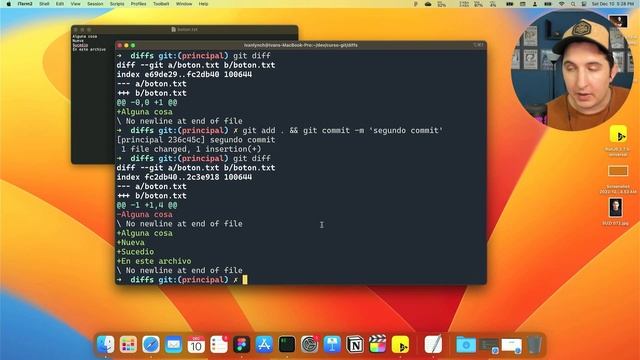Viewport: 640px width, 360px height.
Task: Click '[principal 236c45c] segundo commit' line
Action: pos(196,140)
